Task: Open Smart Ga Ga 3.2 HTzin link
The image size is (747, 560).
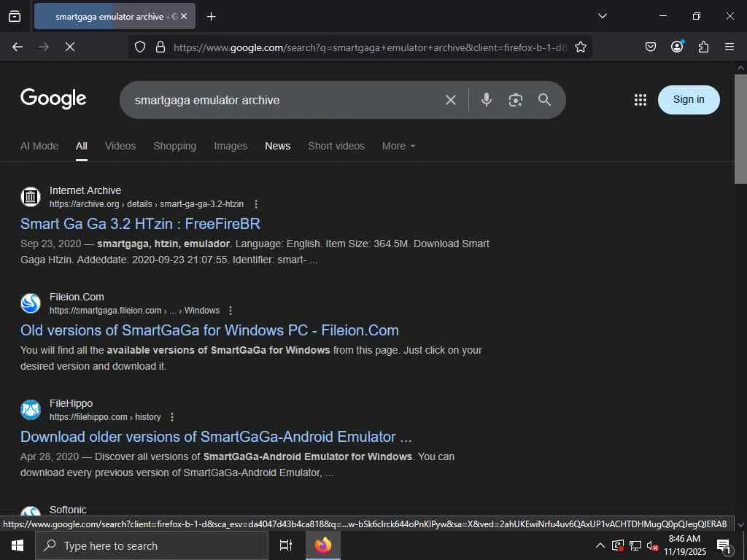Action: click(141, 224)
